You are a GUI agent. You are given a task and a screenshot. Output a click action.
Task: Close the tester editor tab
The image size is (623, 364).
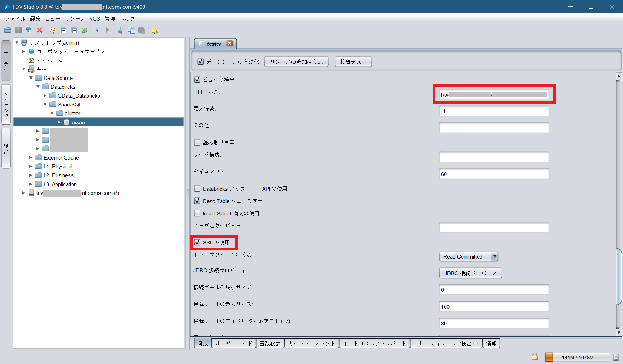[x=229, y=44]
